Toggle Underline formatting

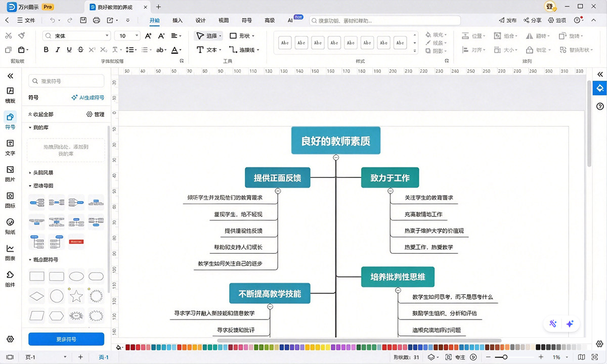69,50
